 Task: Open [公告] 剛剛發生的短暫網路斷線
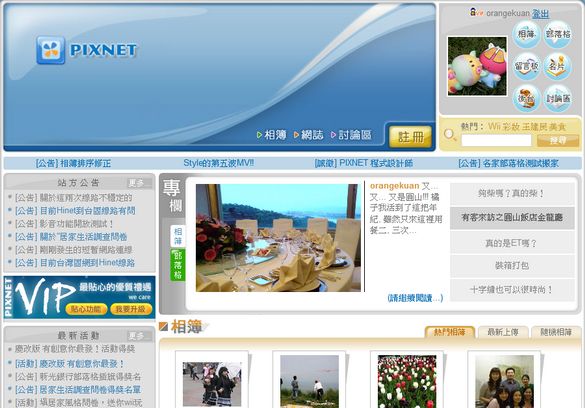(x=73, y=250)
